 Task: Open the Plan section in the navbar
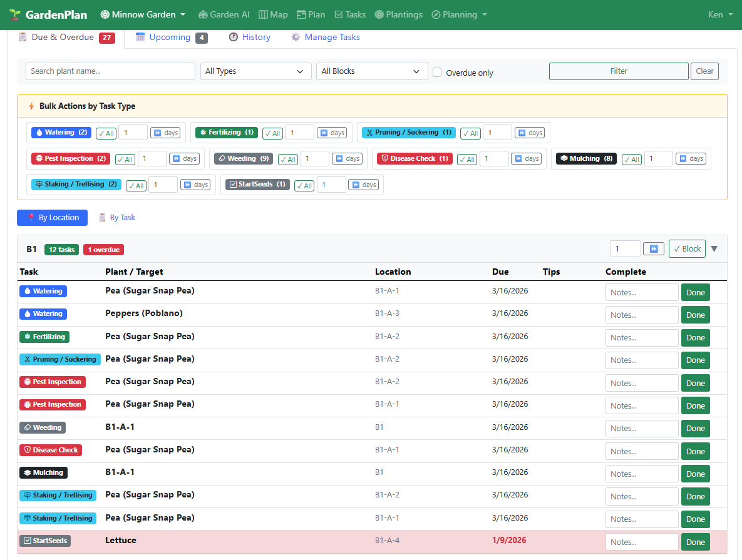[311, 14]
